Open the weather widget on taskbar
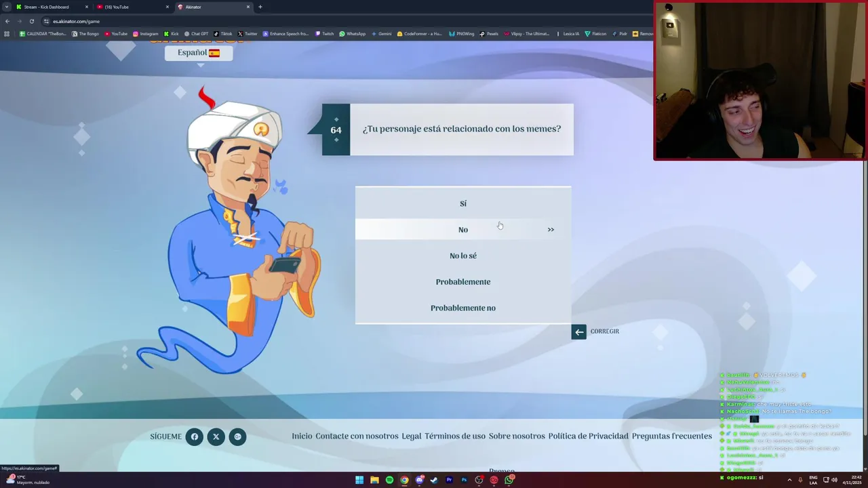The width and height of the screenshot is (868, 488). [x=28, y=480]
